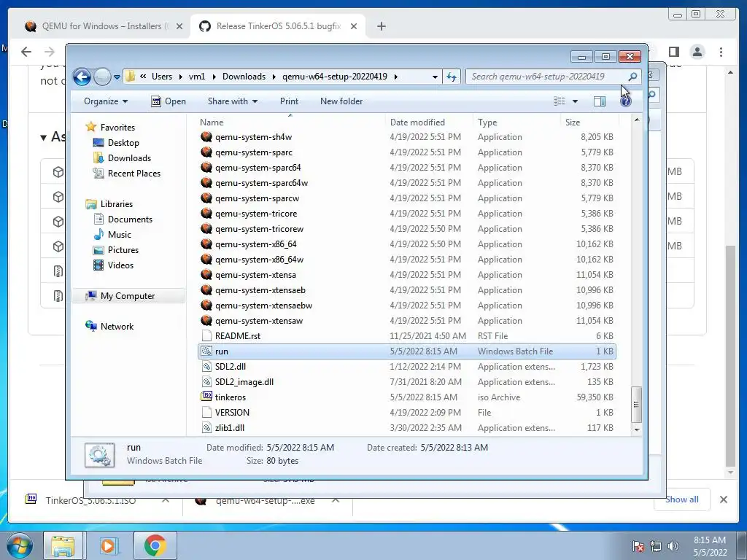Open Recent Places in sidebar
The height and width of the screenshot is (560, 747).
click(x=134, y=174)
